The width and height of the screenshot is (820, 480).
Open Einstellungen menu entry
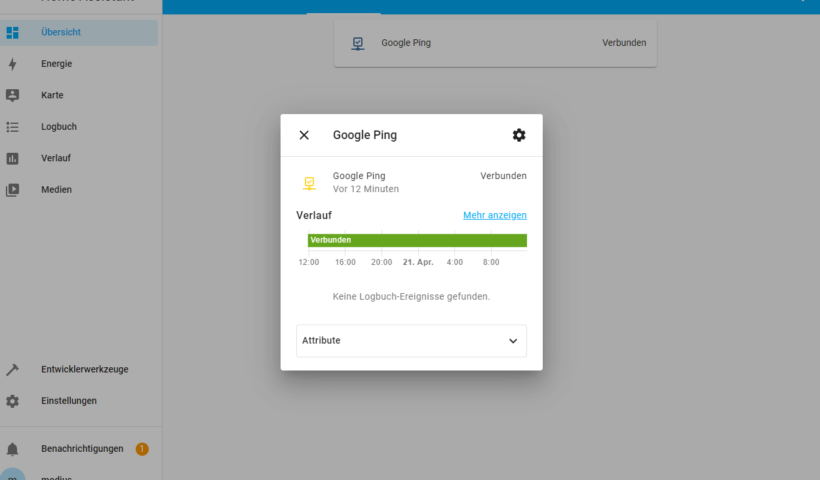point(79,401)
